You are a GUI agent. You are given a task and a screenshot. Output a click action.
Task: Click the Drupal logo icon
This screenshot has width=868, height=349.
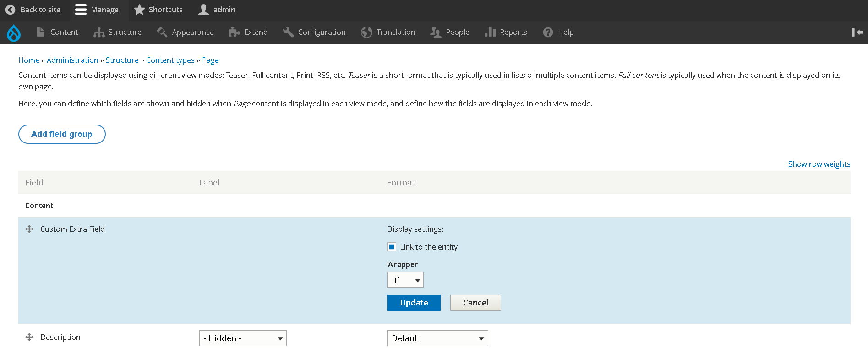[14, 33]
